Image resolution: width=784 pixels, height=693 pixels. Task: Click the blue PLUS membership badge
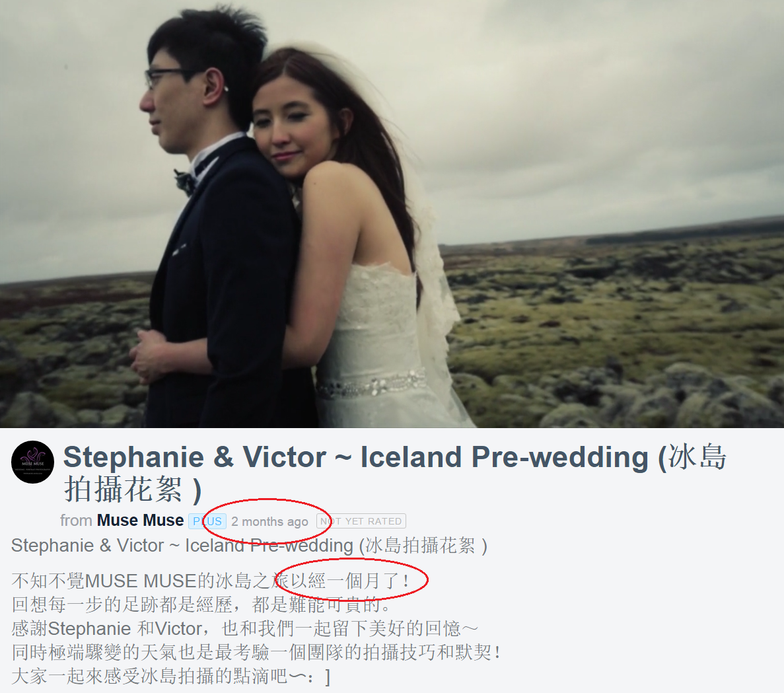207,521
